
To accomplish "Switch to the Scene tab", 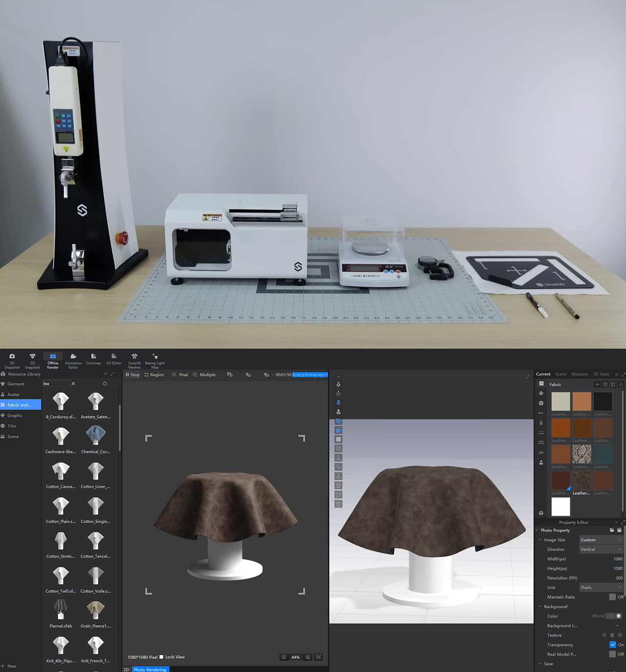I will (x=561, y=374).
